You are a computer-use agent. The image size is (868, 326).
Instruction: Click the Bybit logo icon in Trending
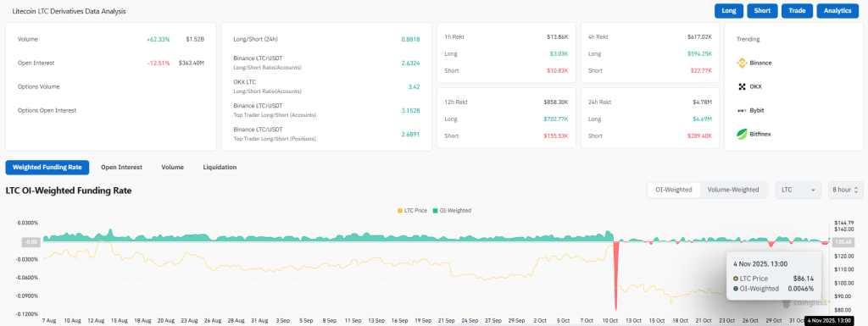pyautogui.click(x=742, y=111)
